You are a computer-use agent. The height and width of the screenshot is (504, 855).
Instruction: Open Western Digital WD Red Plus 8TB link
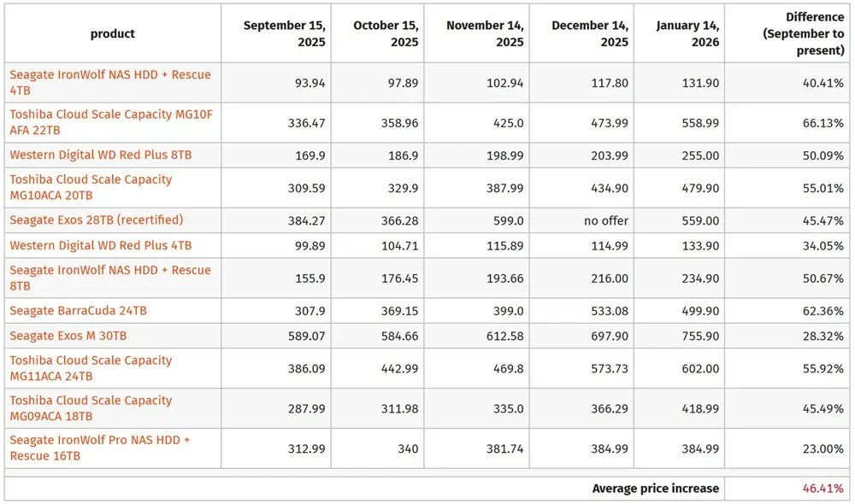[101, 155]
